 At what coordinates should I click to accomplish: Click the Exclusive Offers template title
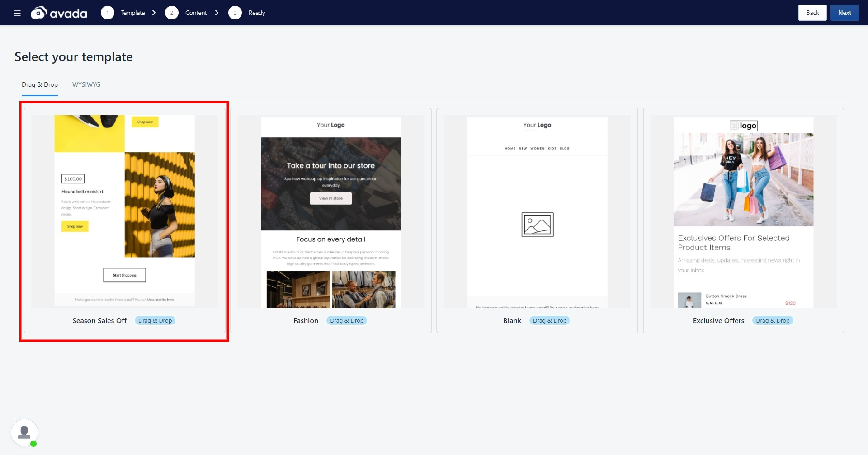[718, 320]
